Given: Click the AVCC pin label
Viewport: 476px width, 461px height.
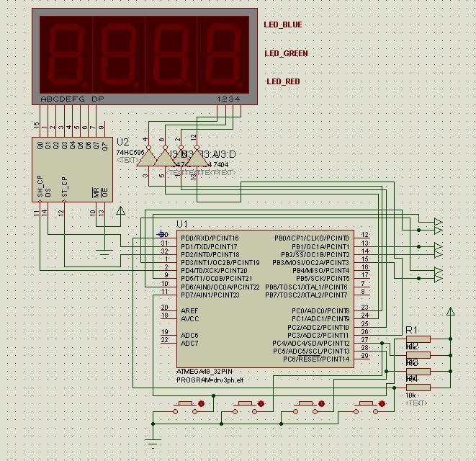Looking at the screenshot, I should point(189,319).
